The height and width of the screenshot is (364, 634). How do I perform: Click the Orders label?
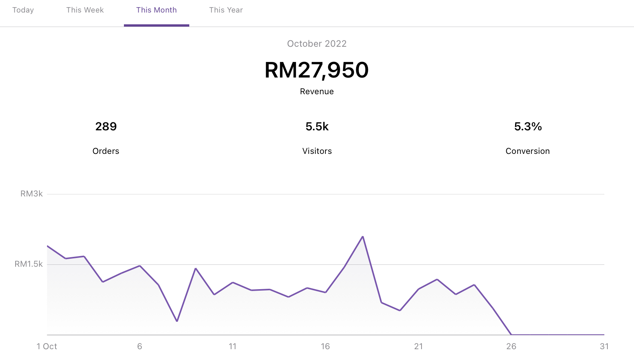(x=106, y=151)
